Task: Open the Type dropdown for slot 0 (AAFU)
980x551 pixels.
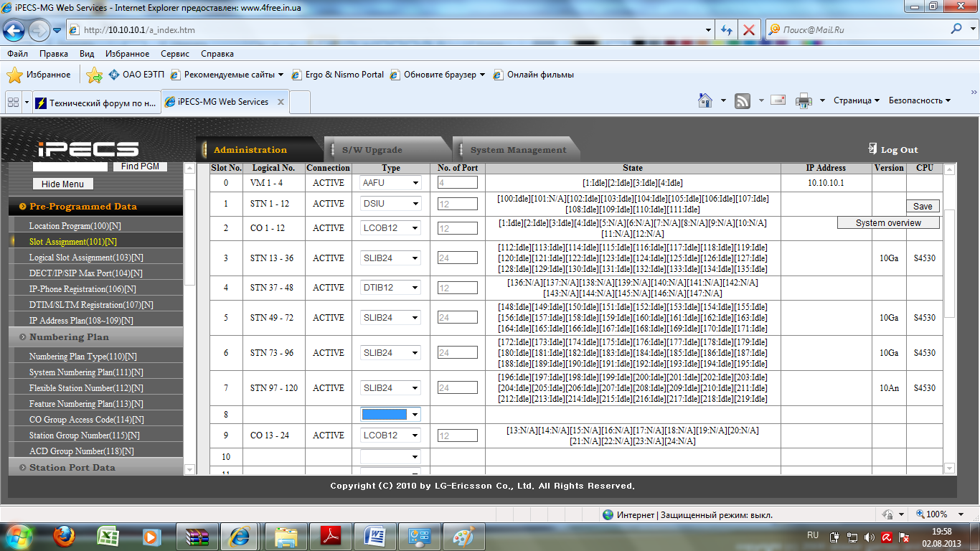Action: (x=390, y=183)
